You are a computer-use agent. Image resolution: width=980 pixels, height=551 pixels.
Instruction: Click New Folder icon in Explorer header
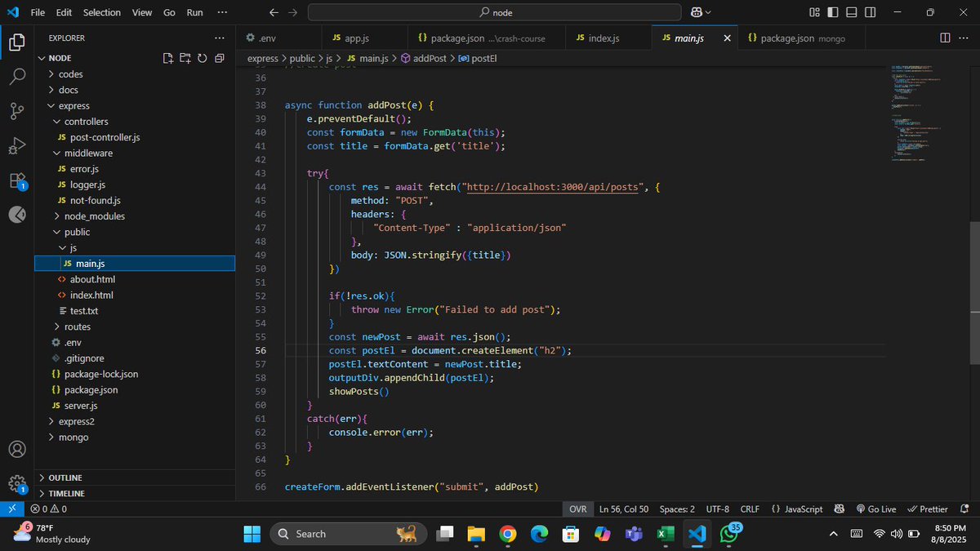(185, 58)
